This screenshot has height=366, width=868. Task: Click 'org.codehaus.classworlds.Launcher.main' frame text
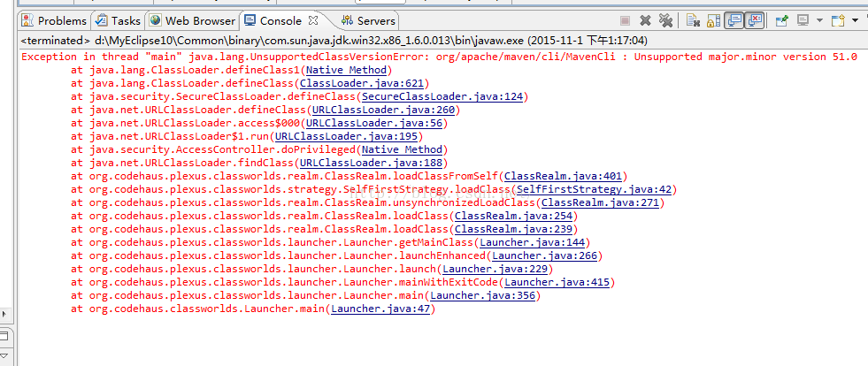coord(206,309)
